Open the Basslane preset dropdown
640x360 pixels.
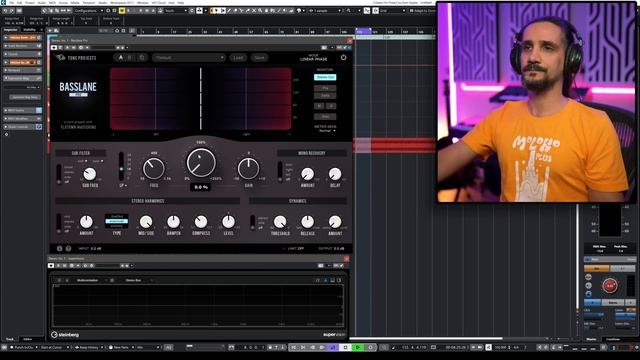coord(189,58)
